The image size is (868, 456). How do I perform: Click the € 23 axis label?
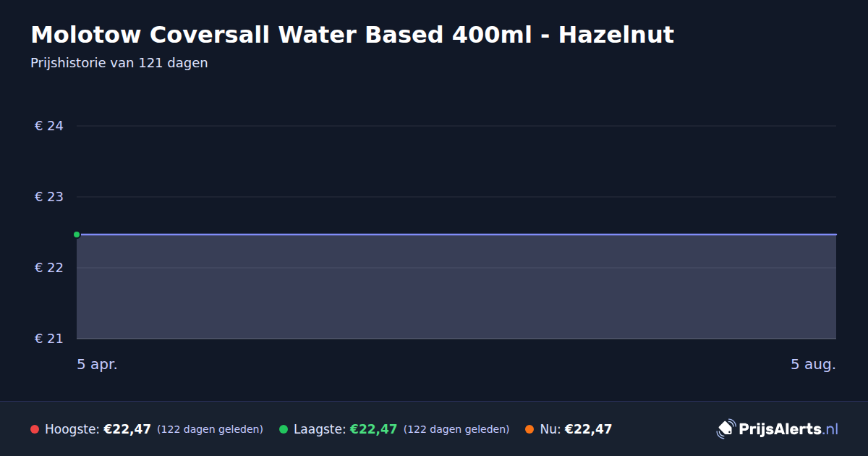click(49, 197)
